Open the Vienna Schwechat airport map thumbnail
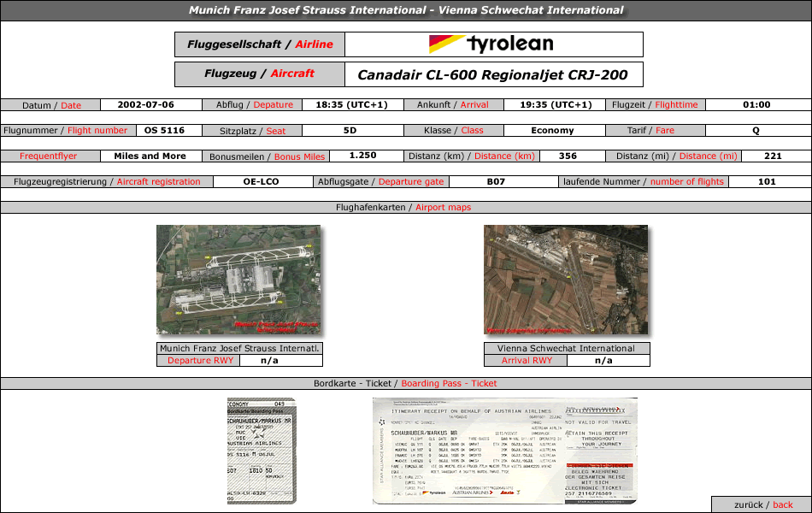812x513 pixels. 566,280
